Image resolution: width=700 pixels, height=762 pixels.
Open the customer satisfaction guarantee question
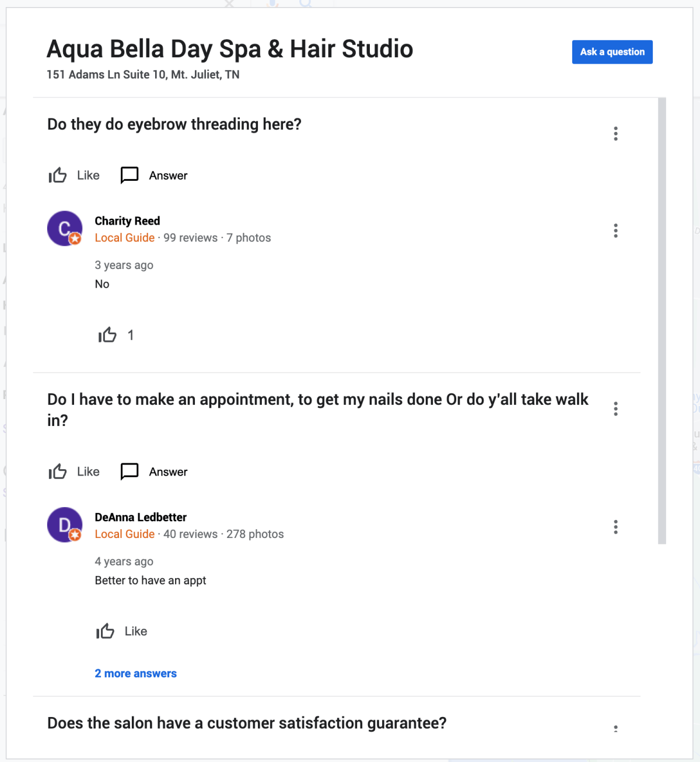pyautogui.click(x=247, y=723)
